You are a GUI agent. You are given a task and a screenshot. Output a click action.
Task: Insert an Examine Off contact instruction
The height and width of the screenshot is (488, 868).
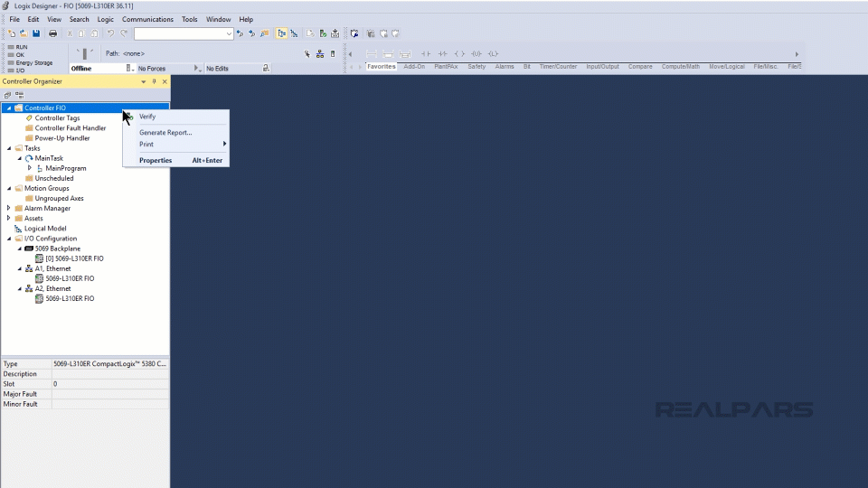[x=442, y=53]
